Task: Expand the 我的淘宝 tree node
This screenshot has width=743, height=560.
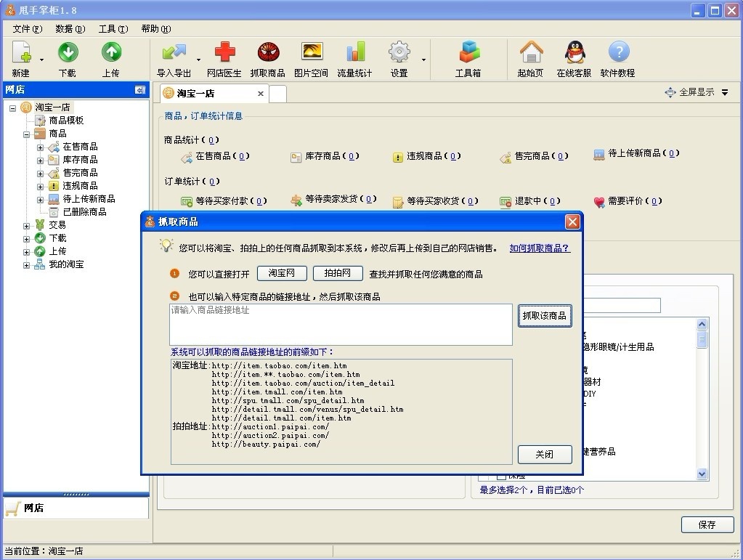Action: 27,265
